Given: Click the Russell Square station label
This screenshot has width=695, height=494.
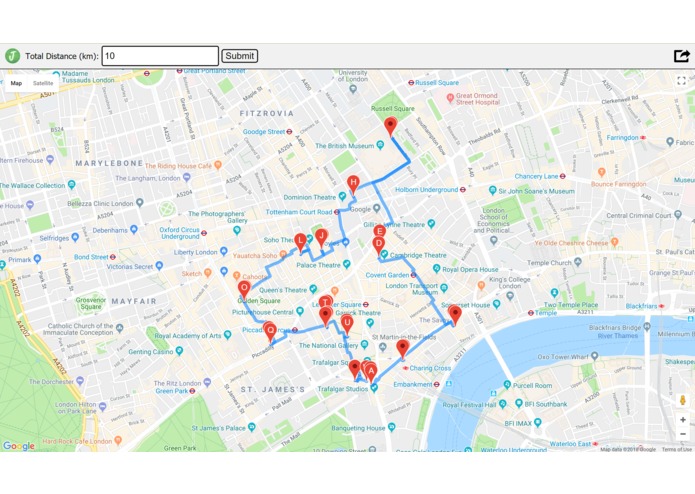Looking at the screenshot, I should click(437, 82).
